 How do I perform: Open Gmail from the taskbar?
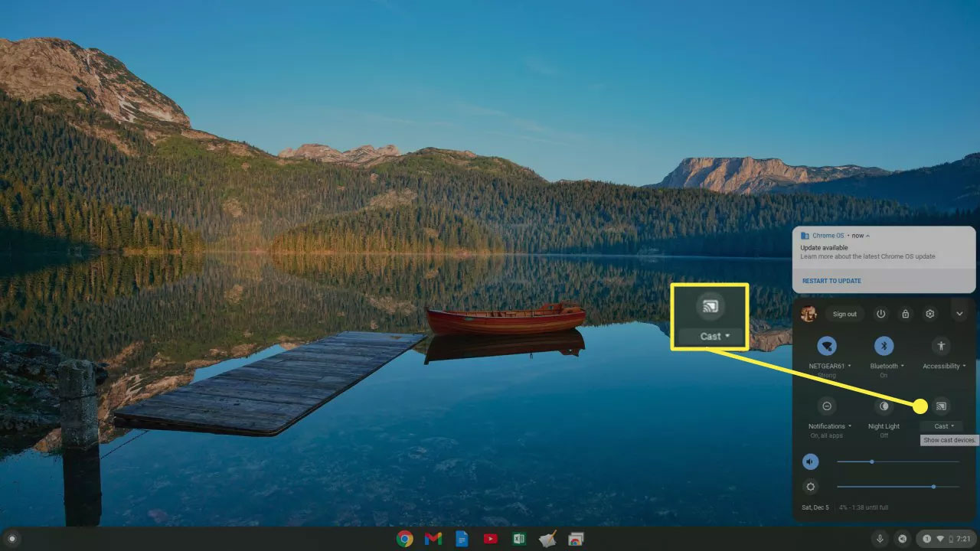tap(433, 539)
